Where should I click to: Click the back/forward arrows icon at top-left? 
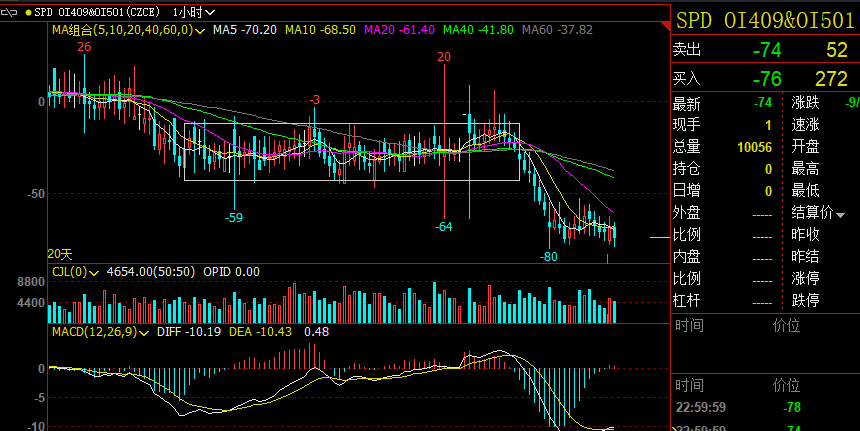[11, 12]
